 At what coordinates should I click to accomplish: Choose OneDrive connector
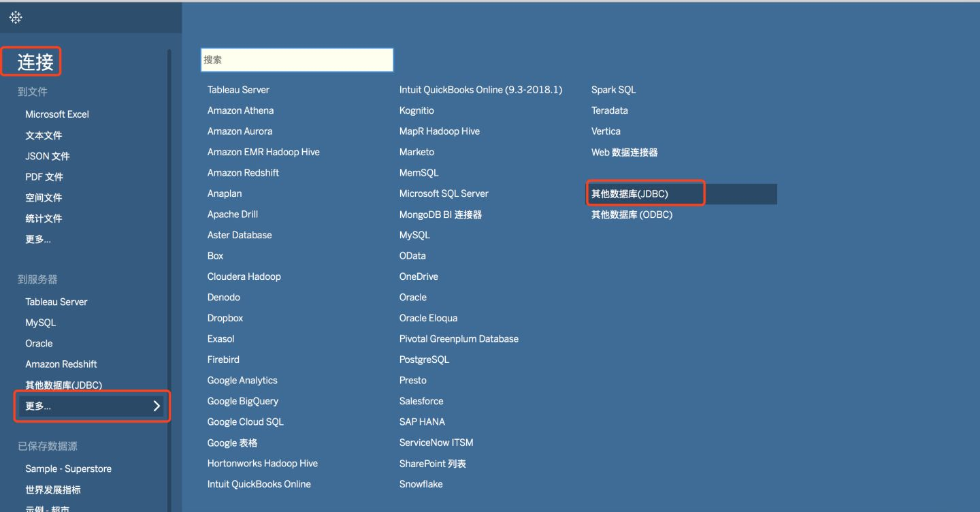click(x=419, y=276)
